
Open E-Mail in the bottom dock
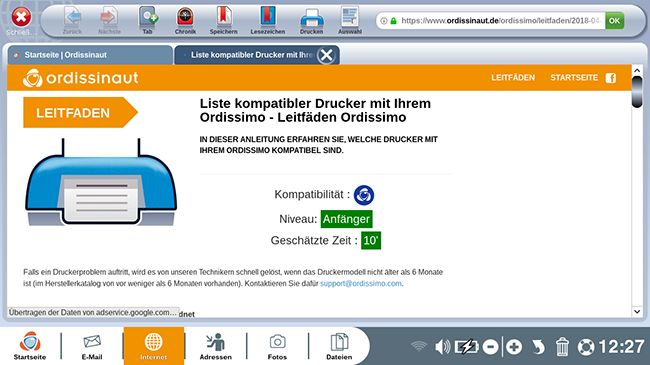[92, 346]
